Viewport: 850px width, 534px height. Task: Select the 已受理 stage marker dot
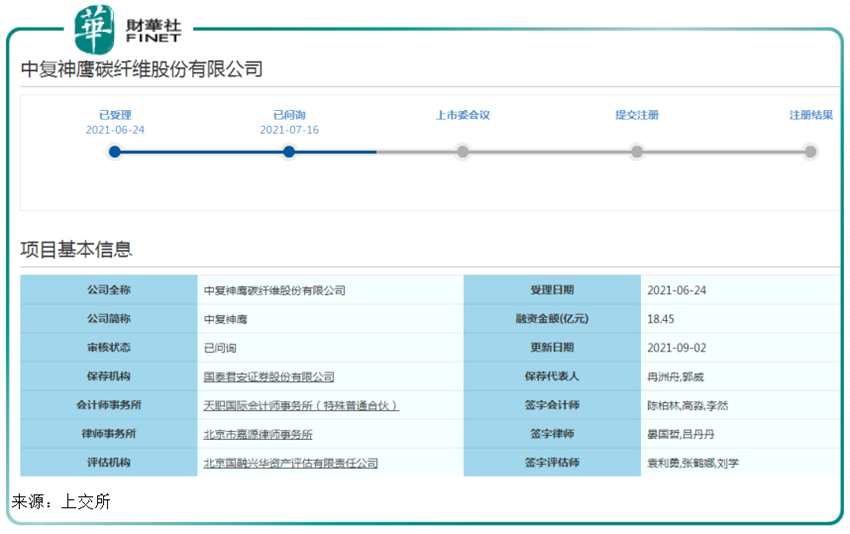point(114,152)
